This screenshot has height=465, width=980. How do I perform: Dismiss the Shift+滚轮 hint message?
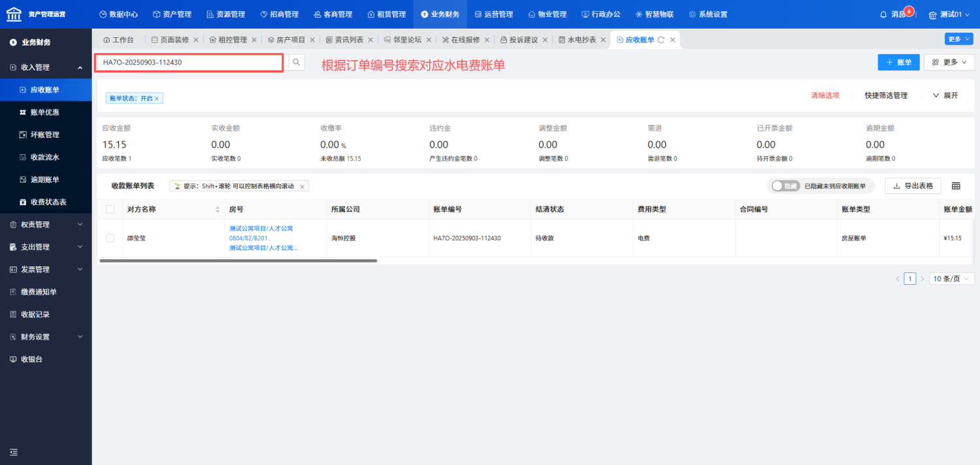click(302, 187)
